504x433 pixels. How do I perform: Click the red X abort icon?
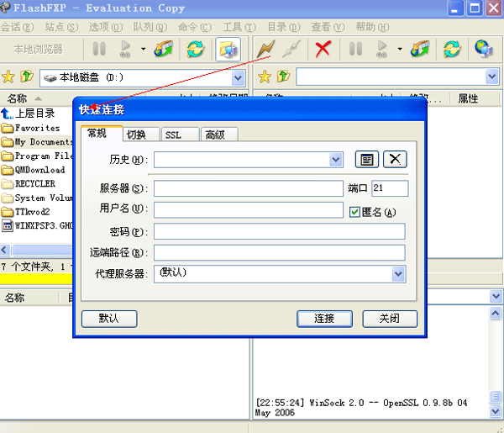[x=323, y=49]
